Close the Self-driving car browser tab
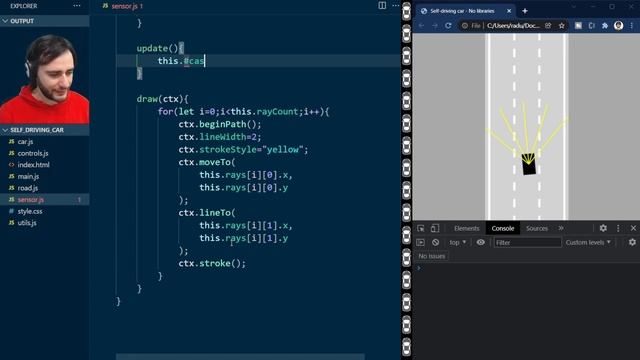 (509, 11)
